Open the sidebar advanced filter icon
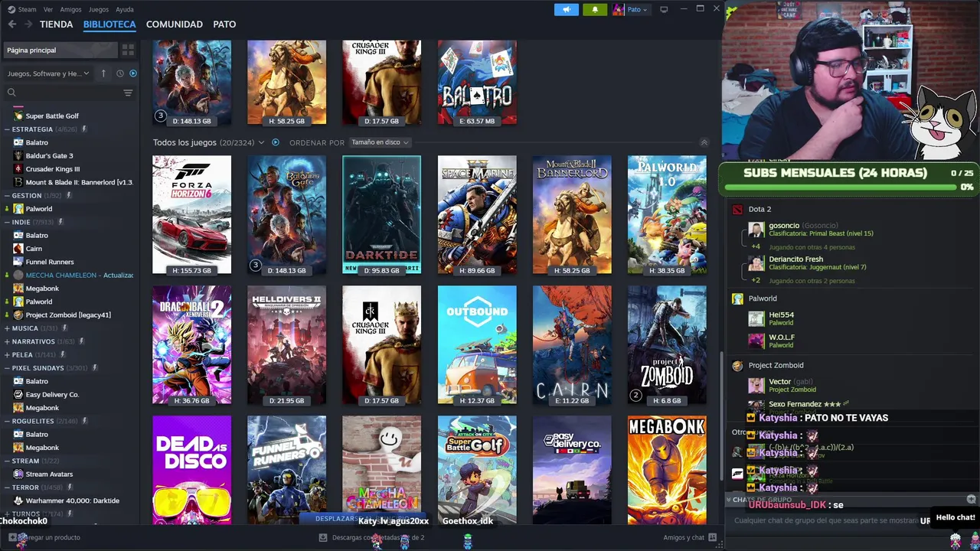The height and width of the screenshot is (551, 980). [128, 93]
